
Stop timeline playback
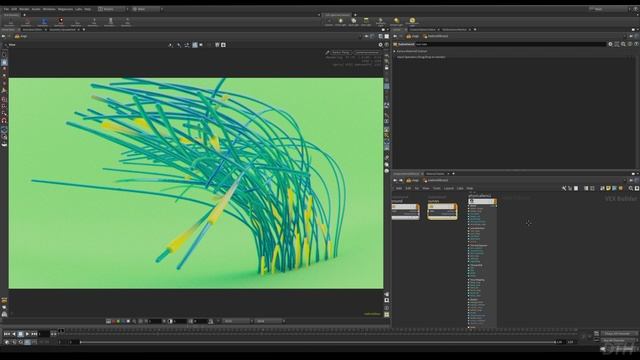[20, 334]
